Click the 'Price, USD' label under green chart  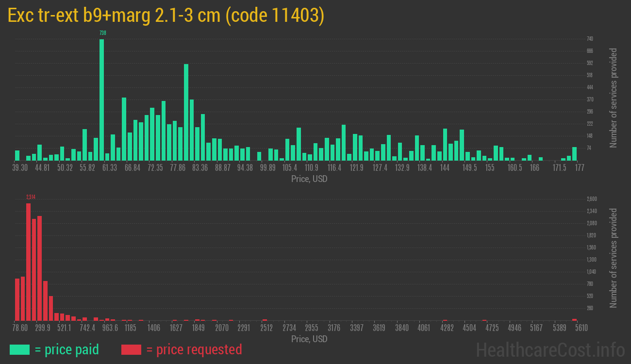309,179
